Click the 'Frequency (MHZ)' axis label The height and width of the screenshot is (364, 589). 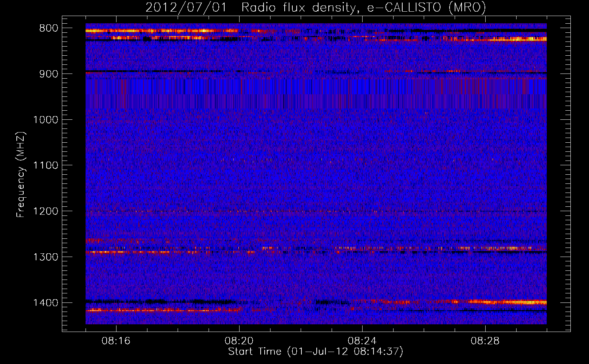(x=21, y=175)
